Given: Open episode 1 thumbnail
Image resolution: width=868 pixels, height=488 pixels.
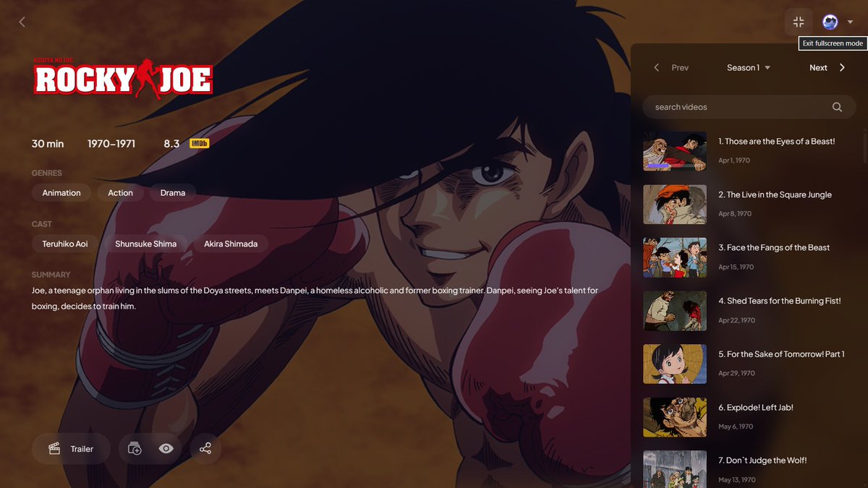Looking at the screenshot, I should pos(675,151).
